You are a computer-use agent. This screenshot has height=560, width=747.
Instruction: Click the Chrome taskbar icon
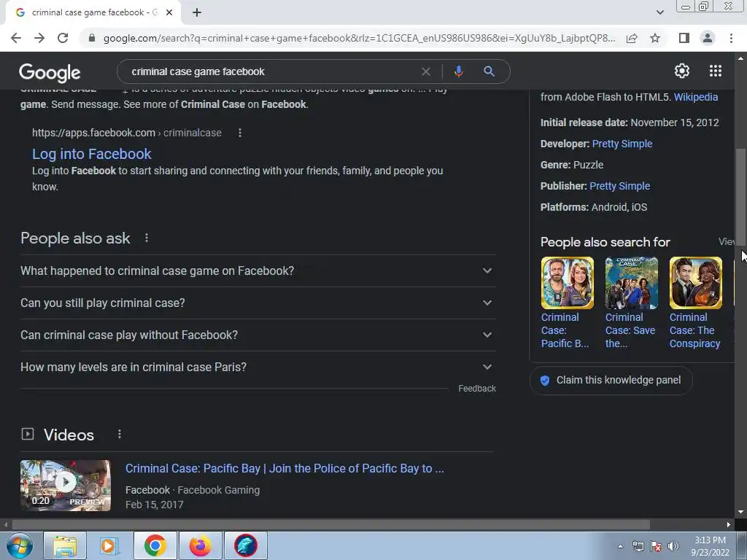(155, 545)
